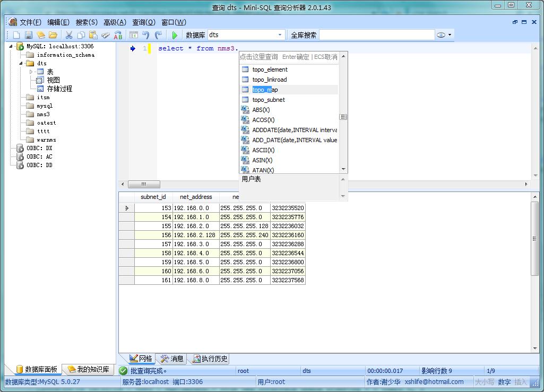Open the 查询(Q) menu

(x=144, y=22)
